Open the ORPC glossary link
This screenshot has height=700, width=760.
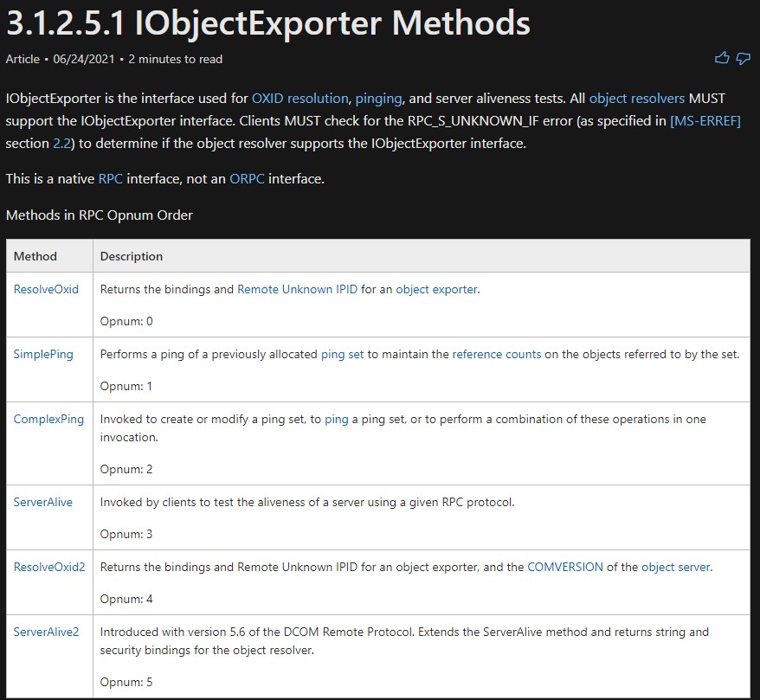pyautogui.click(x=247, y=179)
